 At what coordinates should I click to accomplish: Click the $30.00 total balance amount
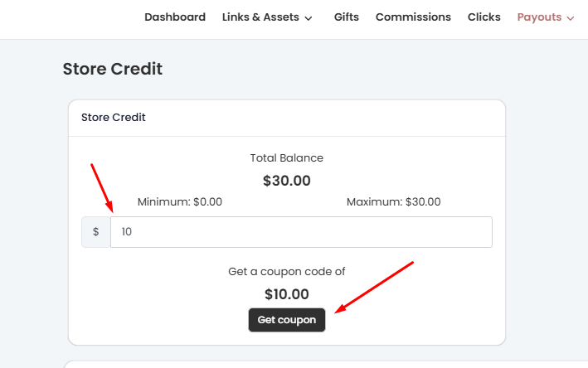[x=287, y=181]
